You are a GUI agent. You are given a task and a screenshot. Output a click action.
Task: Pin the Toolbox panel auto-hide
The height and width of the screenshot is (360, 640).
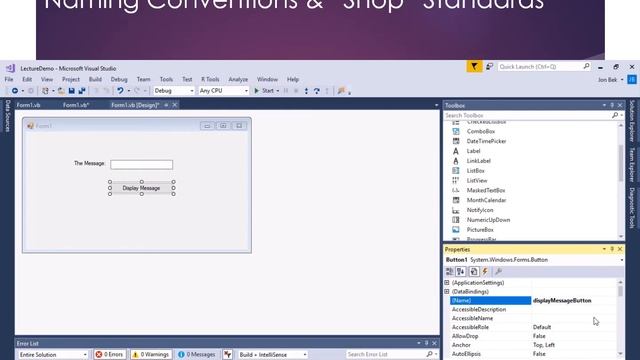(612, 105)
